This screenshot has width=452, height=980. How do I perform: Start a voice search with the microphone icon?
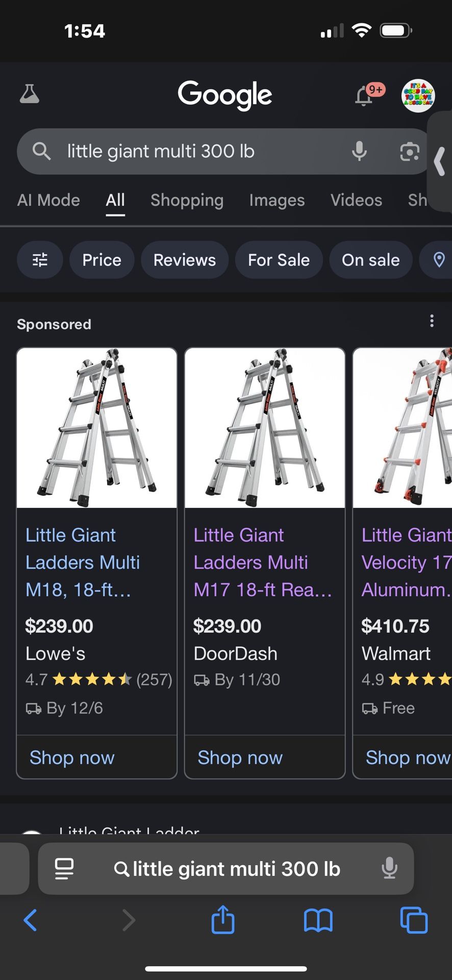[360, 151]
